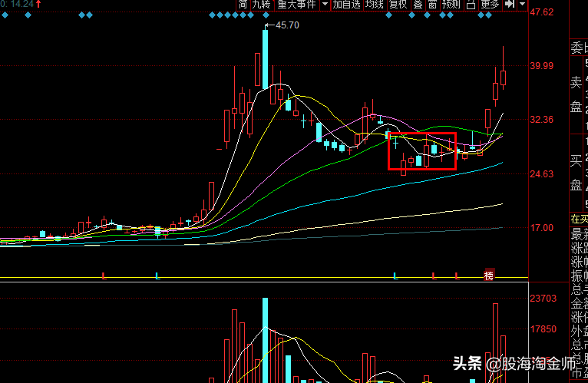Click the red up arrow beside 14.24
This screenshot has width=588, height=383.
[38, 5]
